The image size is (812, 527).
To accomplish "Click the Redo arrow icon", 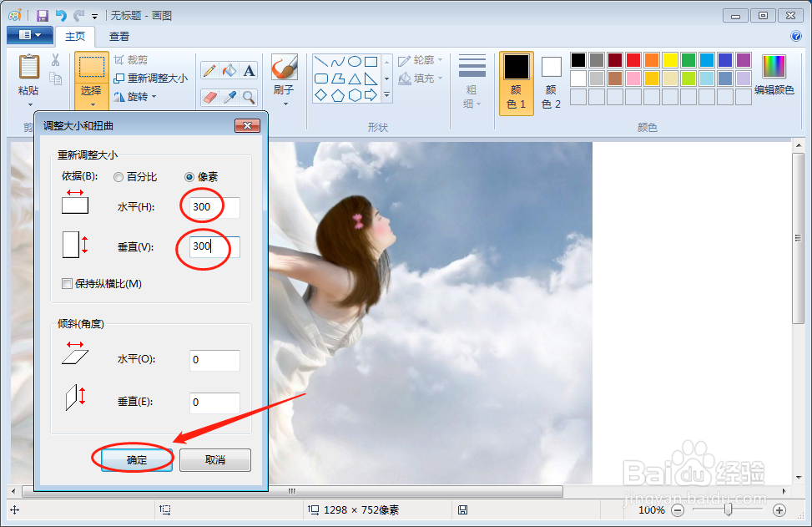I will click(x=79, y=16).
